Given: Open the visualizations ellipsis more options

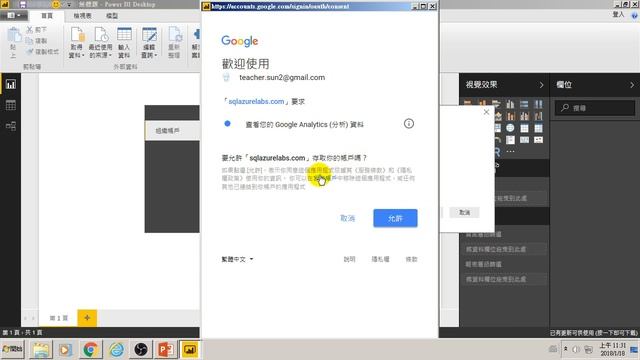Looking at the screenshot, I should coord(510,151).
